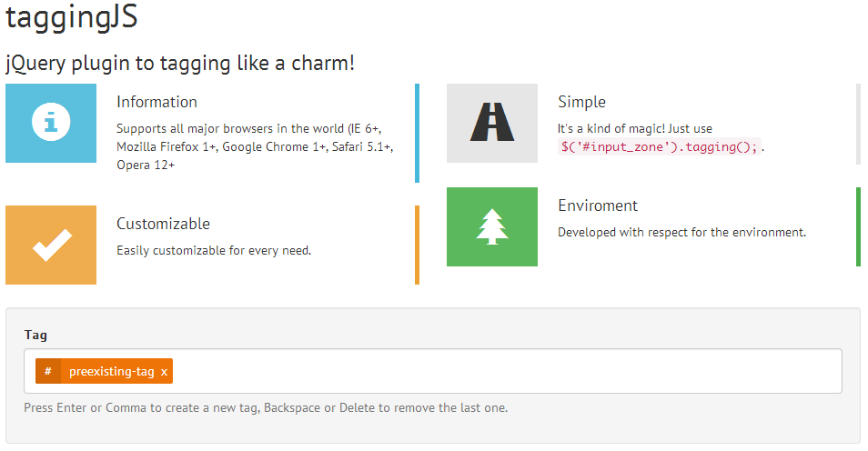Remove preexisting-tag using its x
This screenshot has height=451, width=868.
(164, 372)
